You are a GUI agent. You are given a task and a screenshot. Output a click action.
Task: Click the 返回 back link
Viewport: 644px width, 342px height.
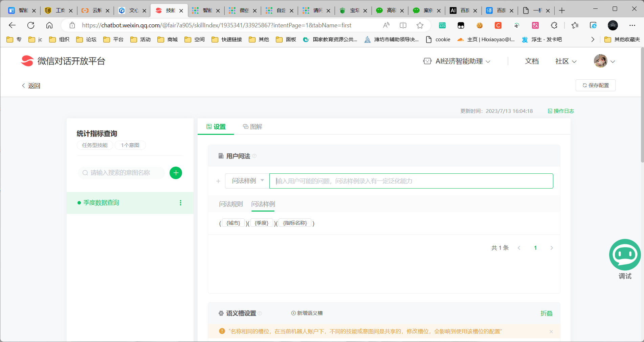point(31,86)
